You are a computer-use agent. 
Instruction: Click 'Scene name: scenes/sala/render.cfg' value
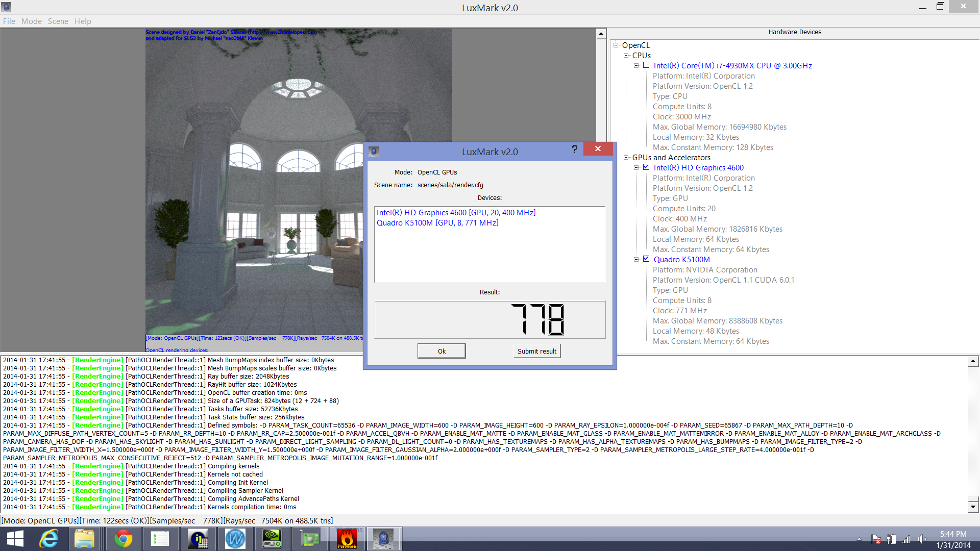coord(450,185)
